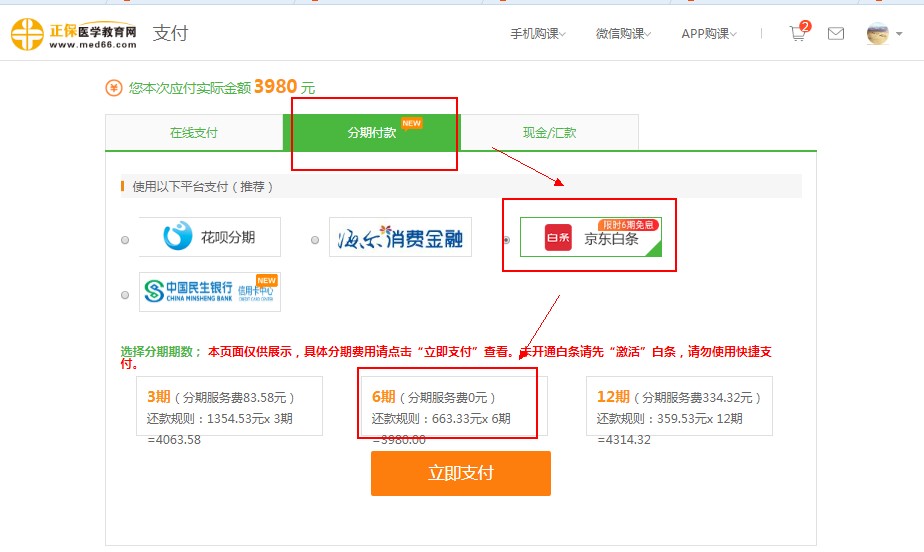The height and width of the screenshot is (552, 924).
Task: Click the med66 site logo
Action: (73, 34)
